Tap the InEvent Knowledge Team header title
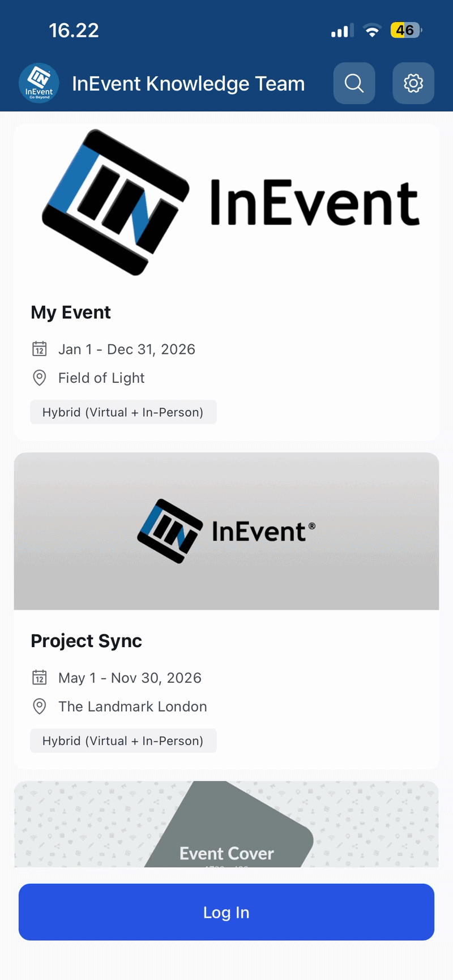This screenshot has width=453, height=980. click(x=189, y=84)
